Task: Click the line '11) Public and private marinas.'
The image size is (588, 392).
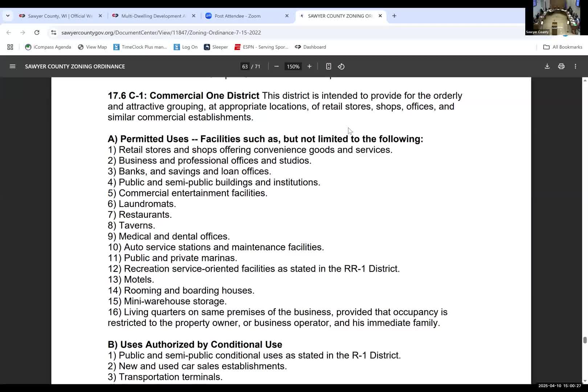Action: click(172, 258)
